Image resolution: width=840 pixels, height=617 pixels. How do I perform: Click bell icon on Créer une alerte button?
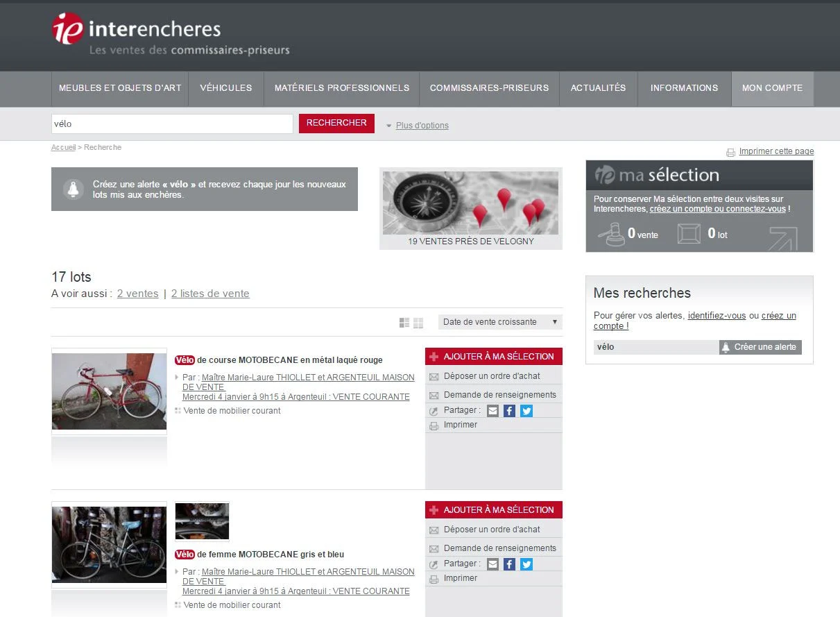[x=726, y=347]
